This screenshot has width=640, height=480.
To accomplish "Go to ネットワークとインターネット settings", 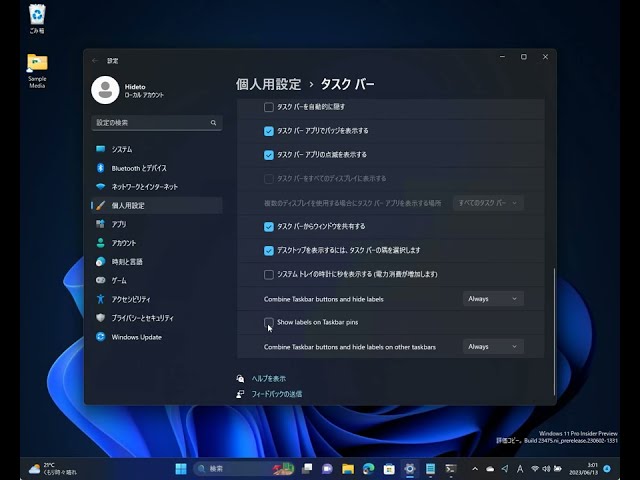I will [144, 187].
